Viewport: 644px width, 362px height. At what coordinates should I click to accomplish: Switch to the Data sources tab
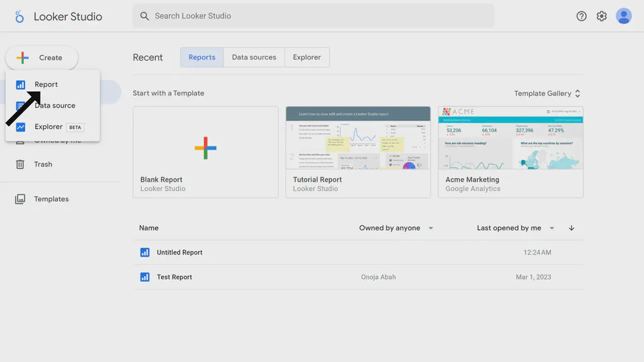[x=254, y=57]
